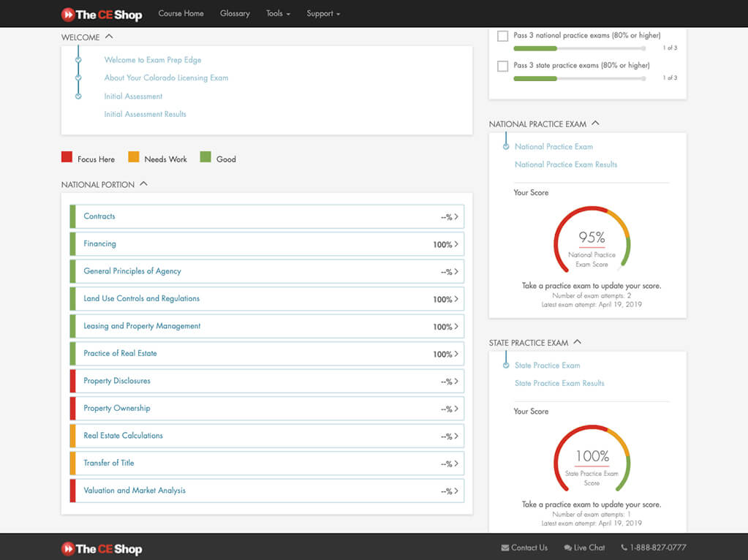Click the National Practice Exam score gauge
748x560 pixels.
(592, 238)
